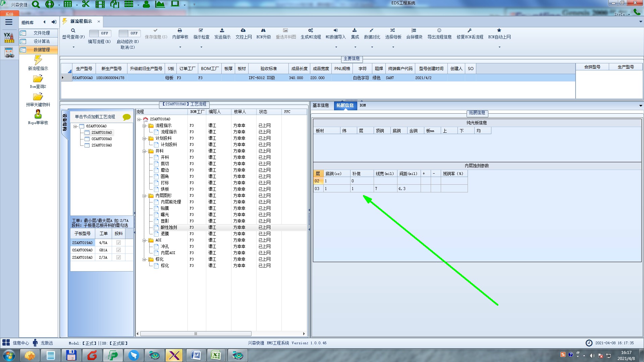Switch to the BOM tab
Image resolution: width=644 pixels, height=362 pixels.
(363, 105)
